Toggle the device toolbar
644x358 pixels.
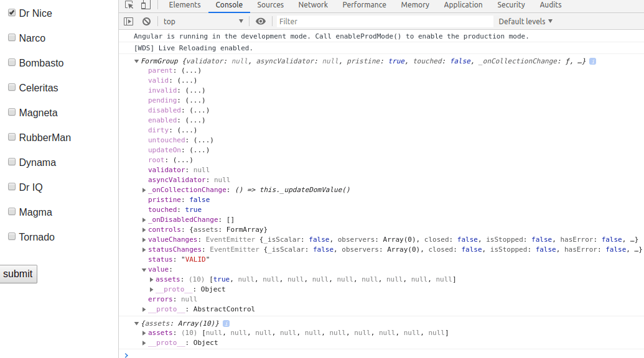tap(146, 5)
